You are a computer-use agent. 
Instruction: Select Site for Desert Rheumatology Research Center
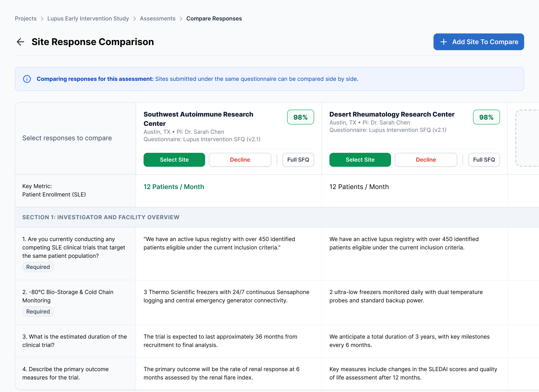360,160
